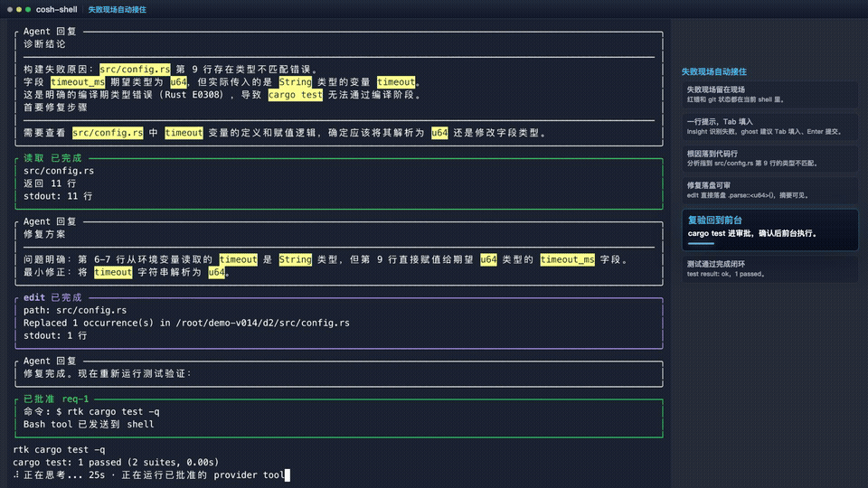Viewport: 868px width, 488px height.
Task: Click the src/config.rs line in 读取 block
Action: coord(59,171)
